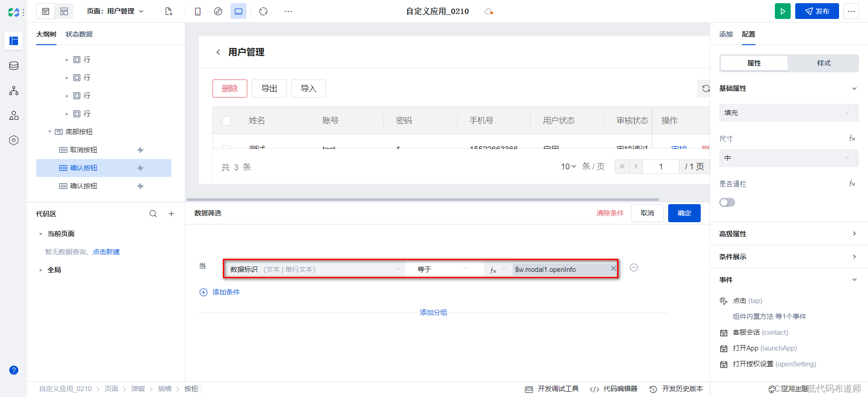Open the 等于 operator dropdown
The image size is (868, 397).
coord(443,269)
